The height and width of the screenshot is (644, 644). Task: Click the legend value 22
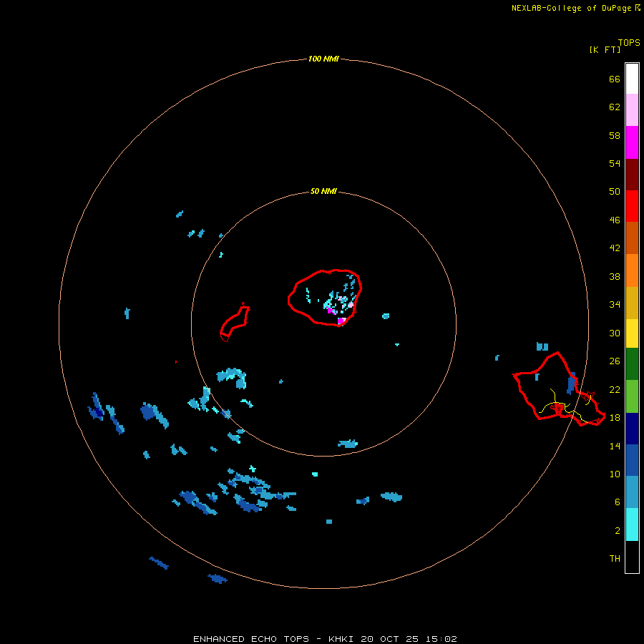pos(615,389)
